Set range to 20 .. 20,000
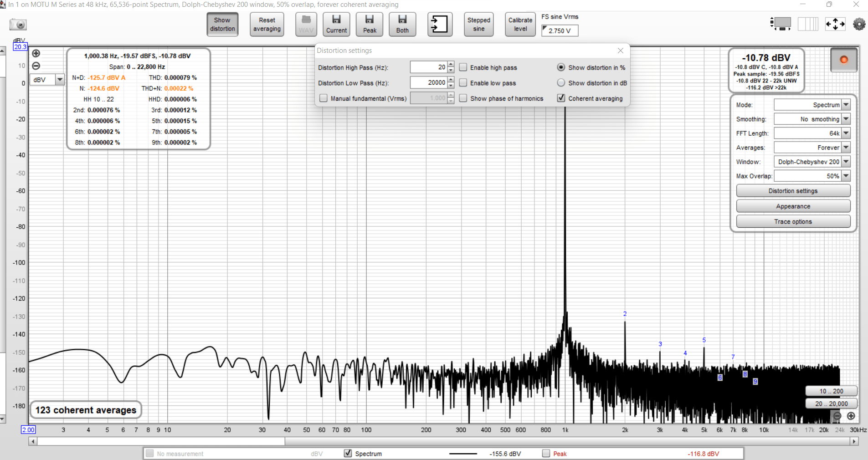Viewport: 868px width, 460px height. point(831,404)
